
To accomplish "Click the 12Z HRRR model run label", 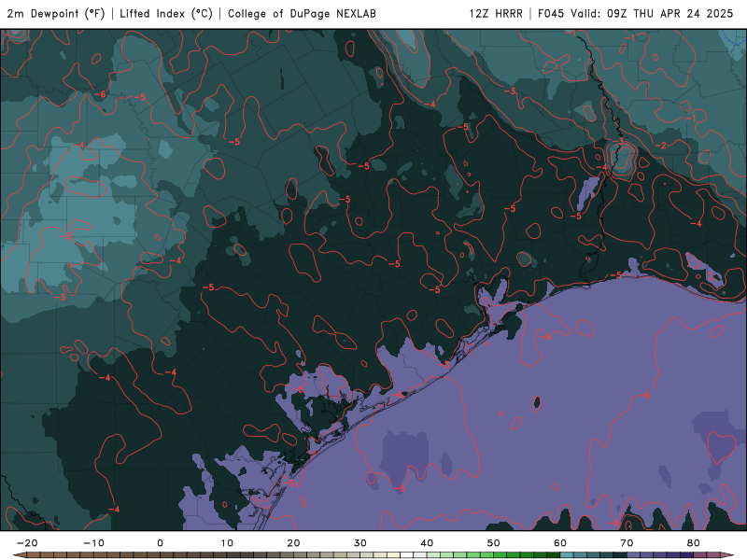I will tap(496, 14).
